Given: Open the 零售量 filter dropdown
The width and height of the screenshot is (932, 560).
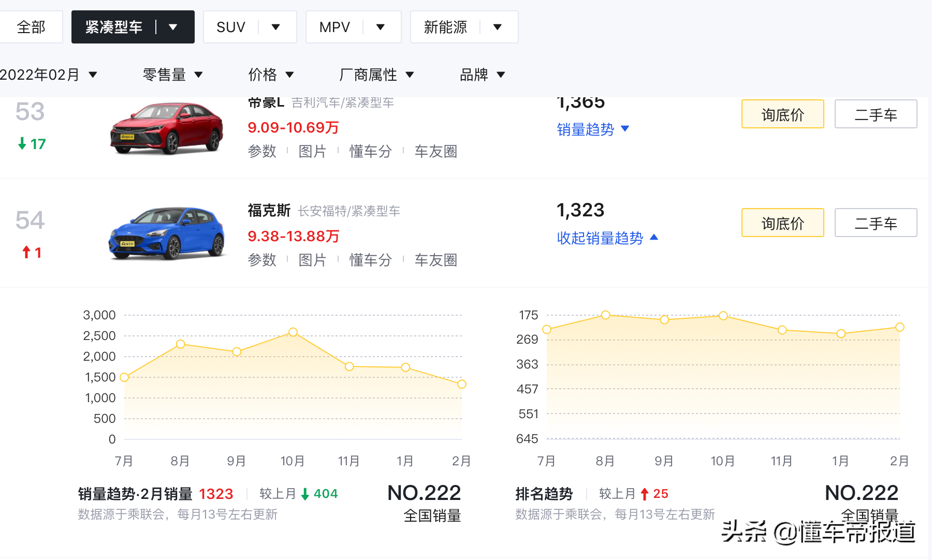Looking at the screenshot, I should (172, 75).
